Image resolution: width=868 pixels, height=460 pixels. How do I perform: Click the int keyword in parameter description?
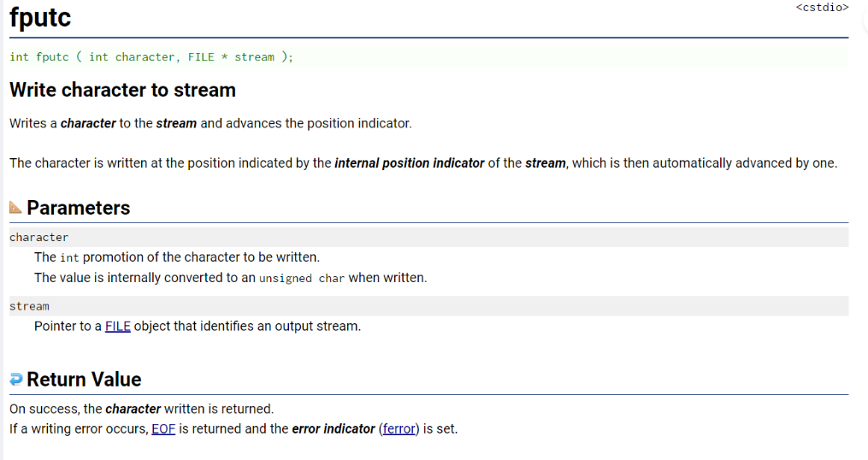[69, 257]
